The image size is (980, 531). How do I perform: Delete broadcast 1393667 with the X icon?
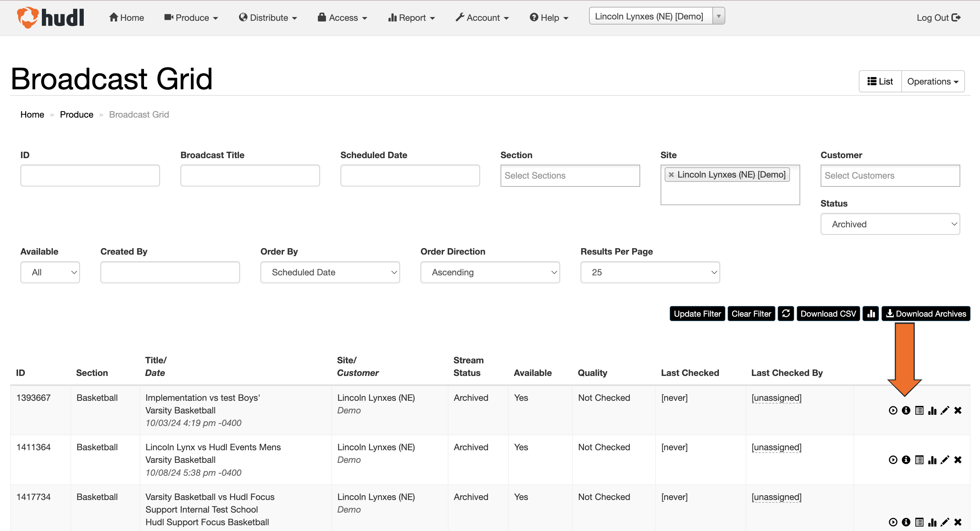958,410
